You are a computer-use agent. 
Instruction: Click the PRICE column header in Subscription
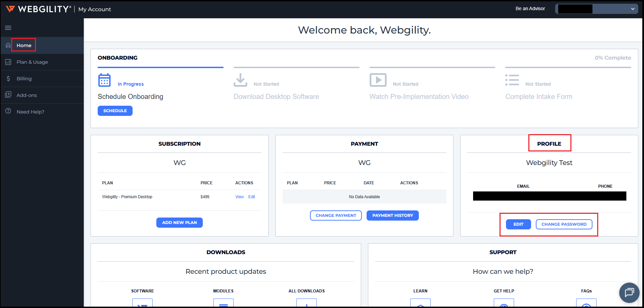207,183
